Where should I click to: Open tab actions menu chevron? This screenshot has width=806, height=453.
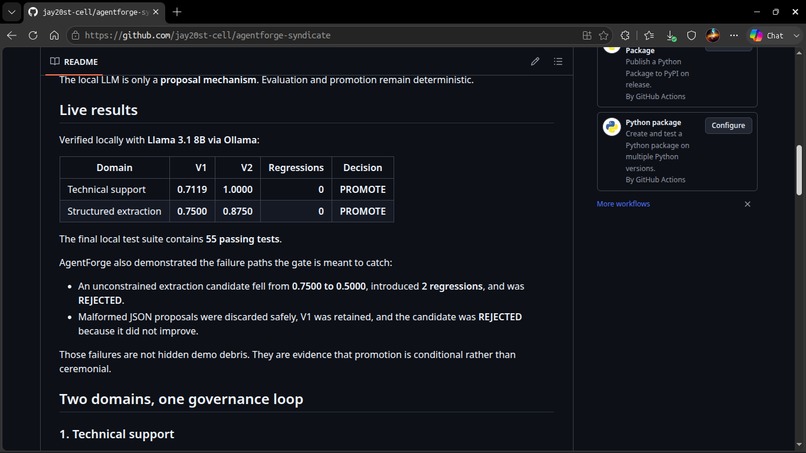11,12
